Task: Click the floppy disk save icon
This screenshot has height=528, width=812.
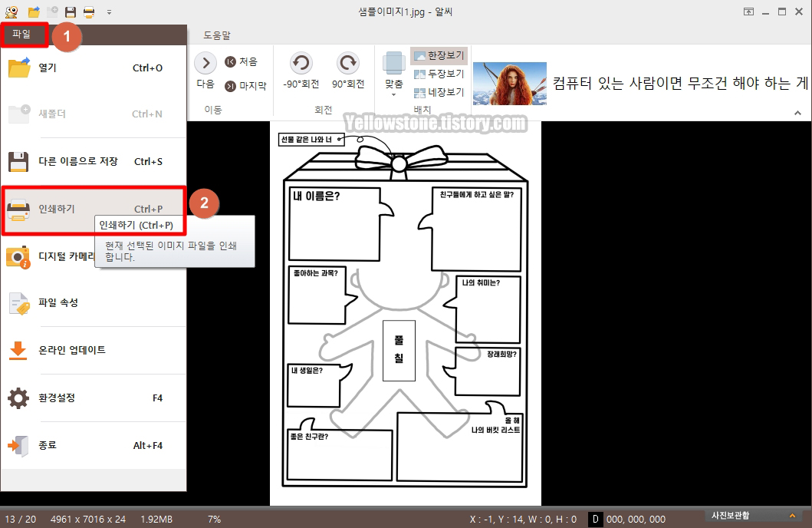Action: click(x=69, y=12)
